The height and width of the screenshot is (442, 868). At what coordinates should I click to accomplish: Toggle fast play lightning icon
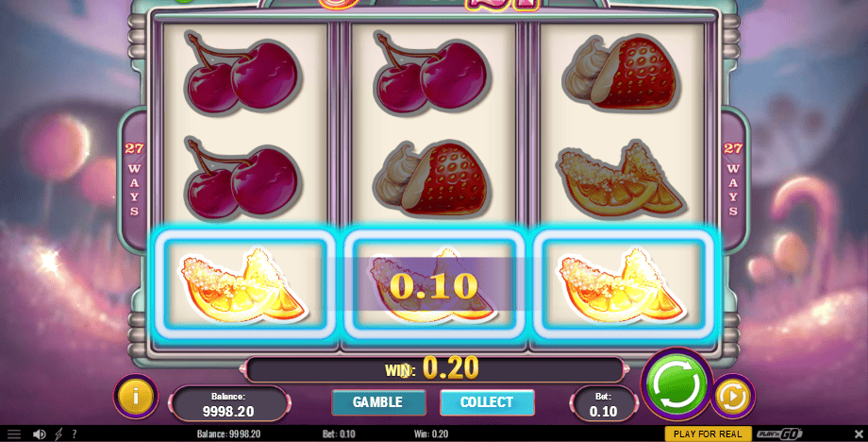pyautogui.click(x=58, y=434)
